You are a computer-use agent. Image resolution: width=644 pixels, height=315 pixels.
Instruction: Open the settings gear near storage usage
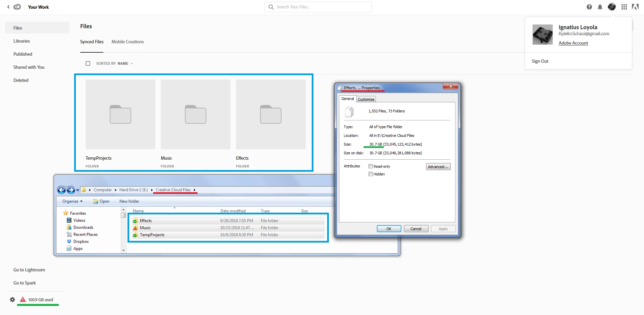point(12,300)
